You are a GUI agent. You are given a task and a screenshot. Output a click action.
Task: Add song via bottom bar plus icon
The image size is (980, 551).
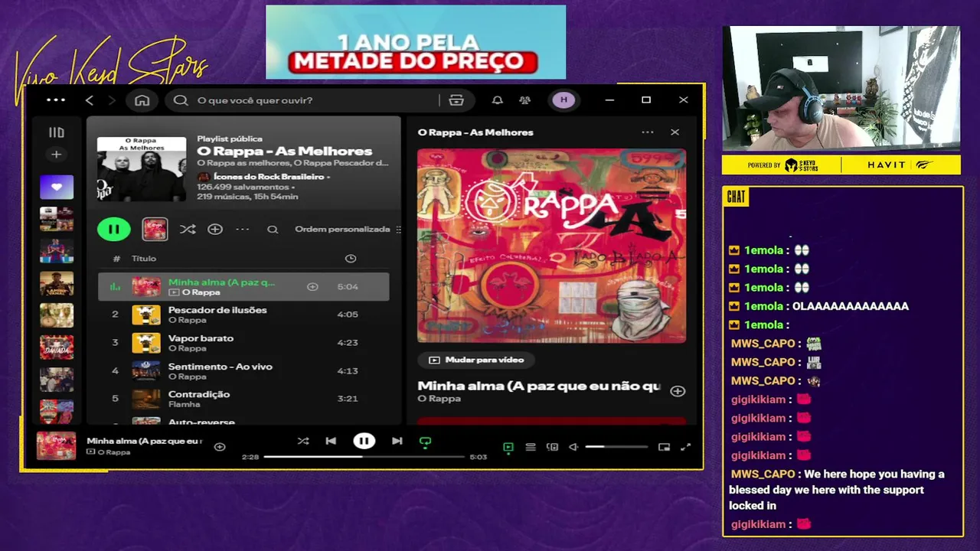[x=220, y=447]
